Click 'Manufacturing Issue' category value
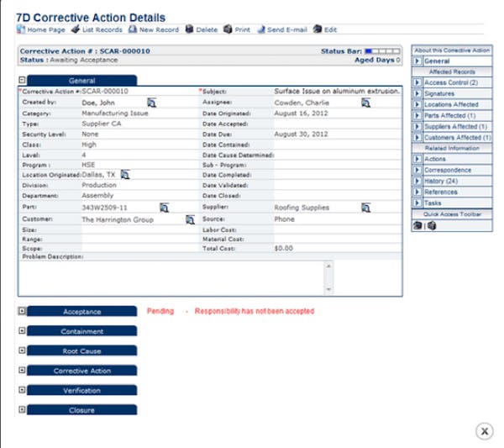The image size is (504, 448). 115,113
